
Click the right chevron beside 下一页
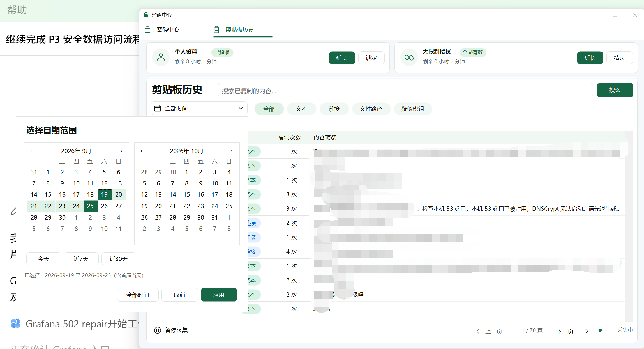pyautogui.click(x=587, y=331)
